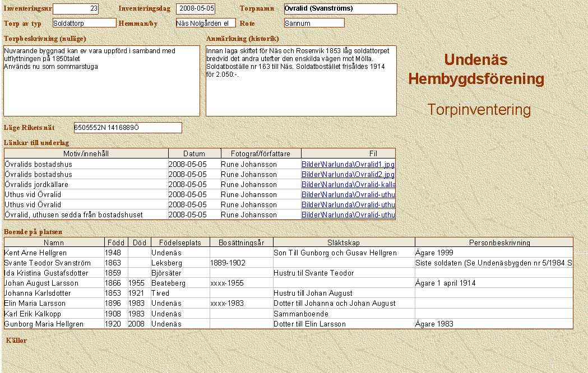Click inside the Anmärkning (historik) text box
This screenshot has height=373, width=588.
pos(300,81)
